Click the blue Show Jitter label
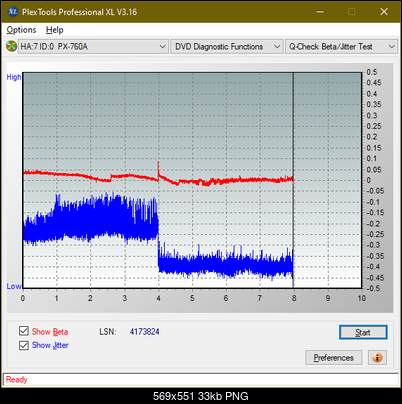 pyautogui.click(x=50, y=345)
